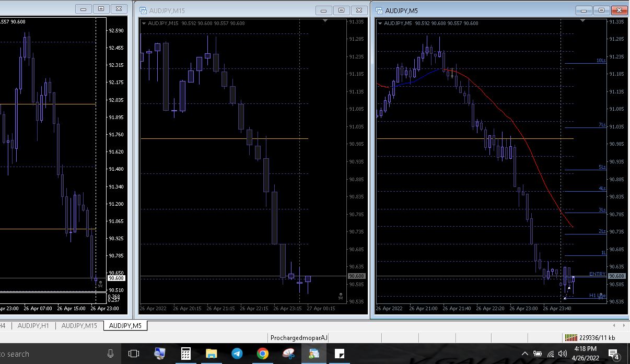This screenshot has height=364, width=630.
Task: Click the chart shift triangle on M5 chart
Action: [x=561, y=21]
